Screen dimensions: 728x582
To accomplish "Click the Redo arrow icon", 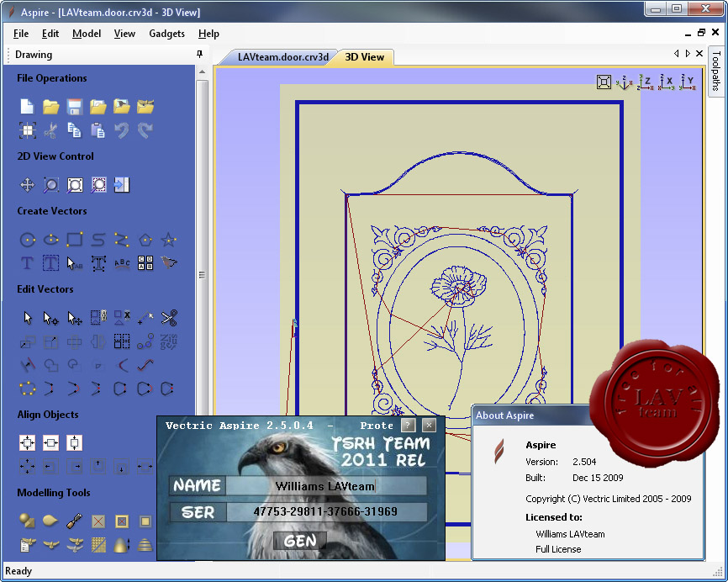I will [x=145, y=130].
